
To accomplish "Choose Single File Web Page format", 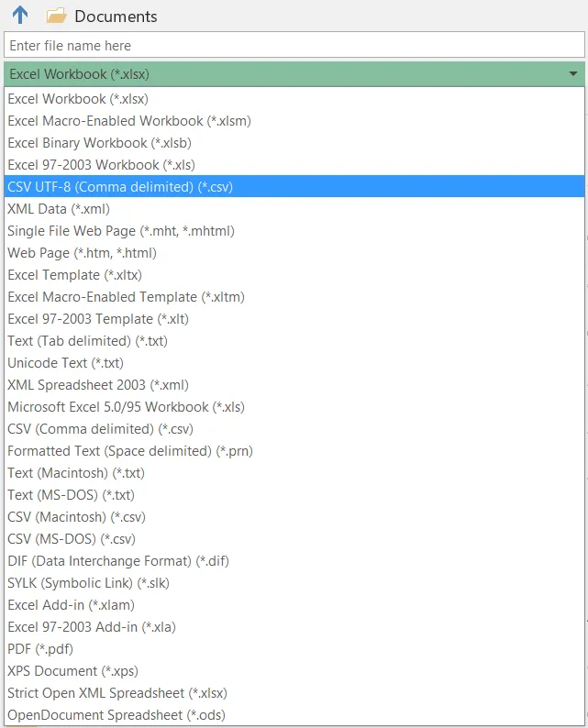I will (294, 231).
